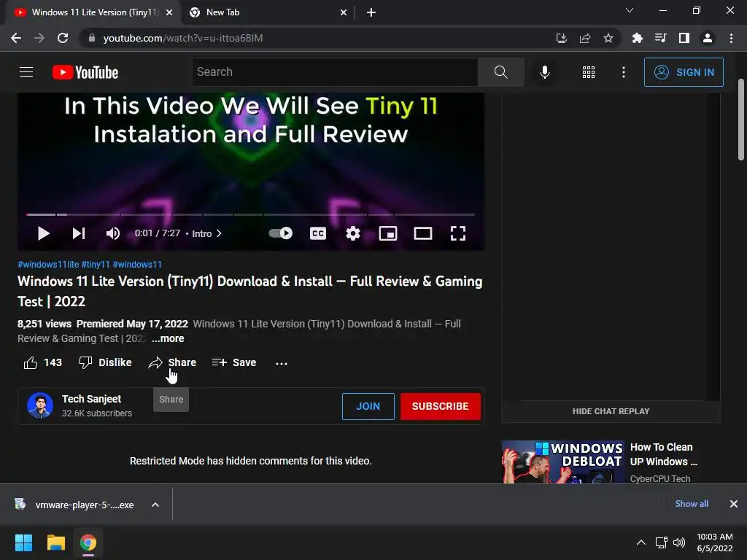Switch to theater mode
The height and width of the screenshot is (560, 747).
(x=423, y=233)
